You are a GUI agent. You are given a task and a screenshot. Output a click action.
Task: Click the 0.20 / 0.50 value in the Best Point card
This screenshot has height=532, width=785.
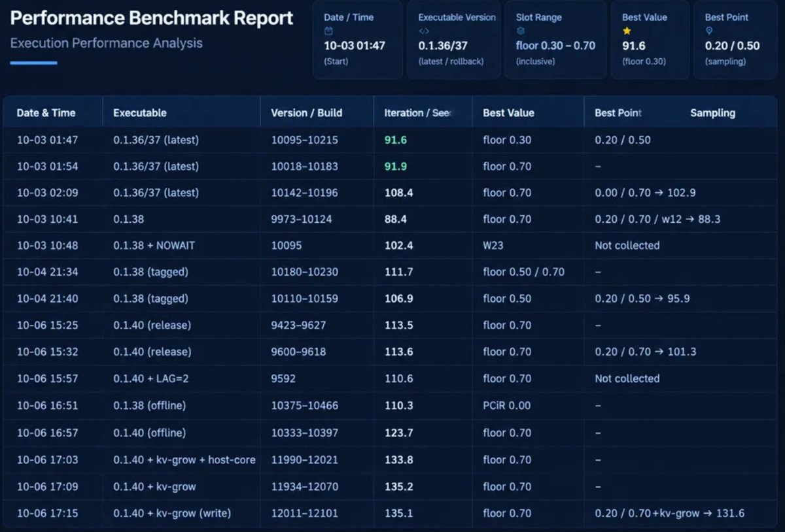click(x=733, y=46)
